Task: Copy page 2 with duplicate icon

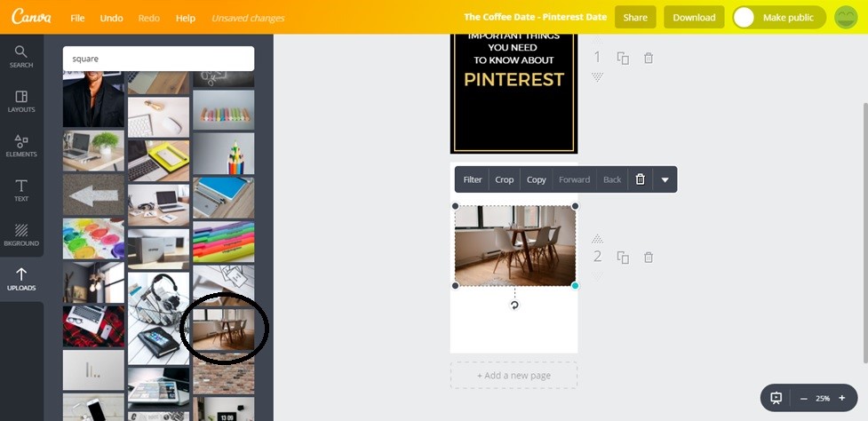Action: 623,258
